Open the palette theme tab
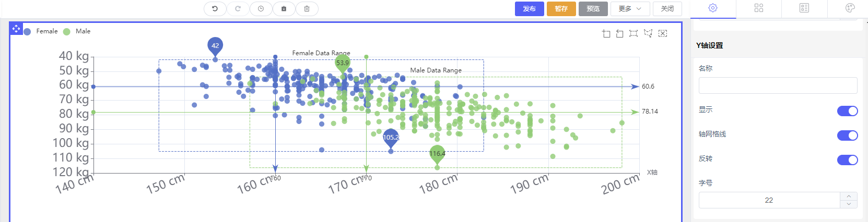 coord(850,8)
